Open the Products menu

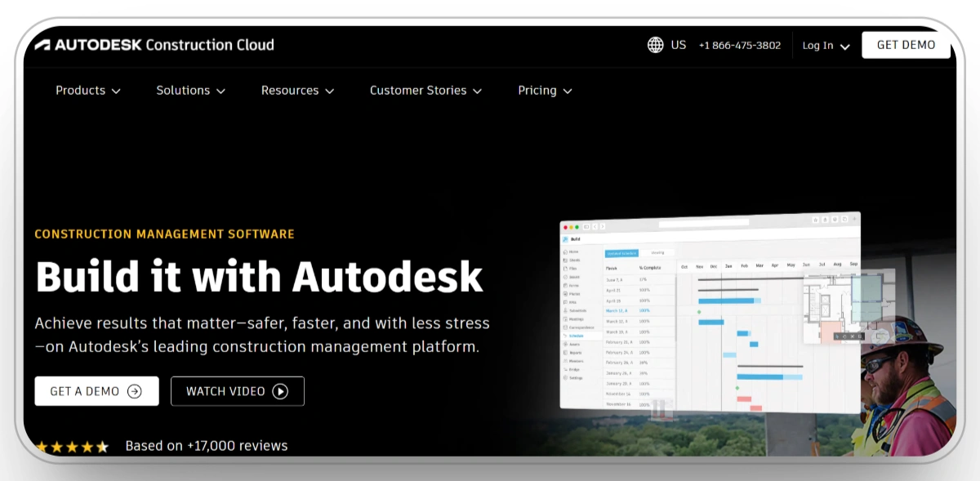88,91
